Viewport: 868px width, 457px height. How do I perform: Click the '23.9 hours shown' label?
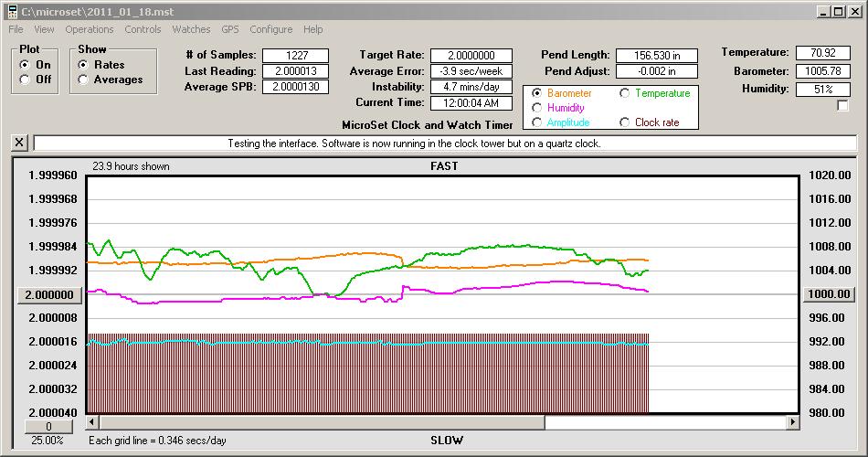coord(131,166)
